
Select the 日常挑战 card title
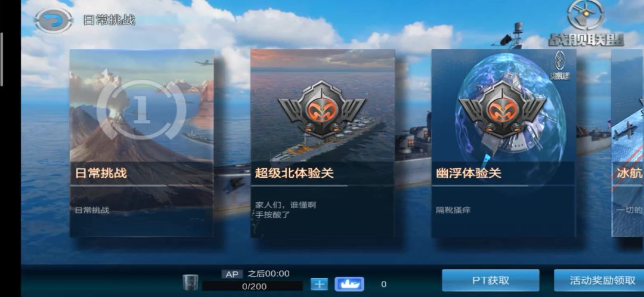[x=101, y=173]
